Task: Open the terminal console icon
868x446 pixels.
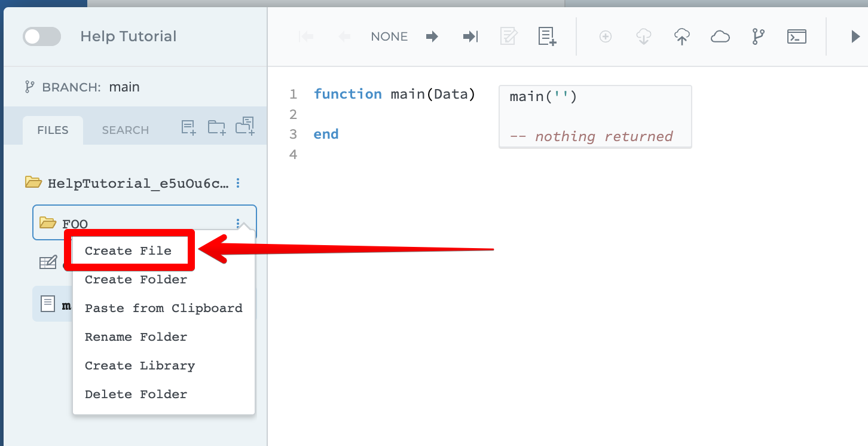Action: pyautogui.click(x=796, y=36)
